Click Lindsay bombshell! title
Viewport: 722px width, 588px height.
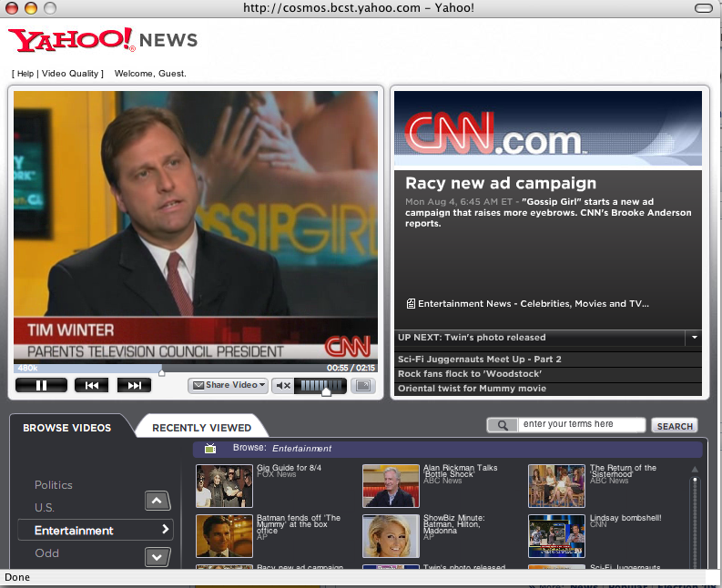(625, 518)
